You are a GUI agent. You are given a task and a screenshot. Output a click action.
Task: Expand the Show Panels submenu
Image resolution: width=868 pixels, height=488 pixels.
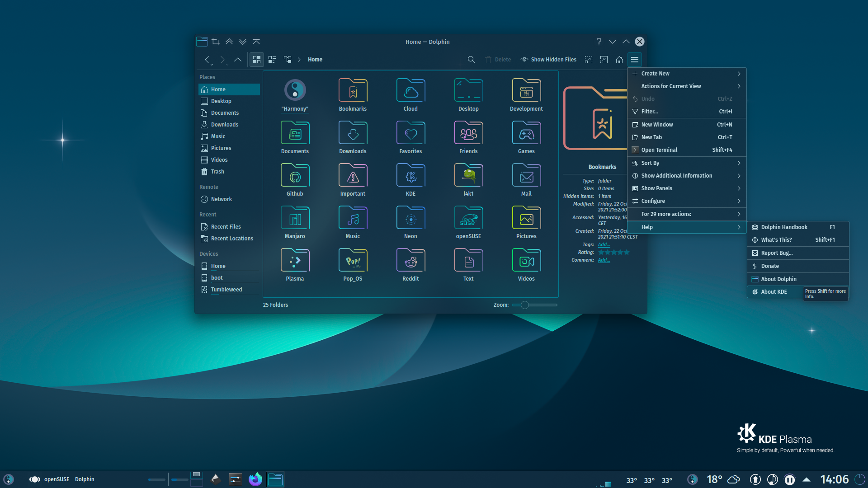pos(687,188)
